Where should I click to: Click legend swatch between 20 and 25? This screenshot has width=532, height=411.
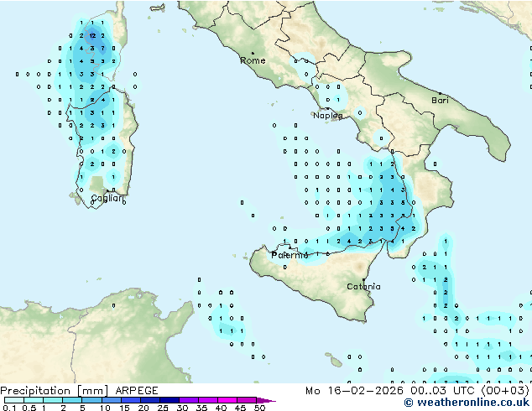coord(149,400)
